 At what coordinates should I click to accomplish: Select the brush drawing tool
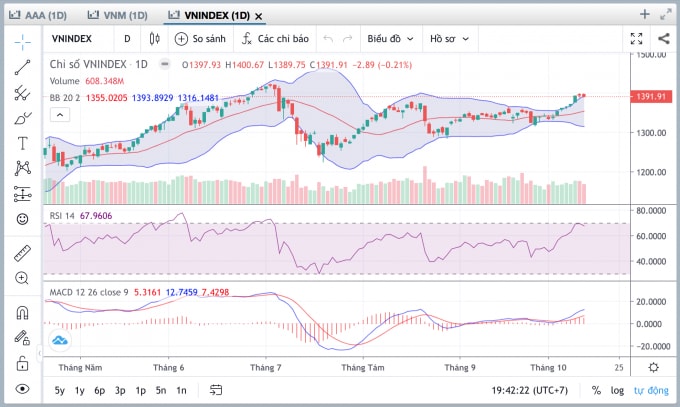click(x=23, y=118)
